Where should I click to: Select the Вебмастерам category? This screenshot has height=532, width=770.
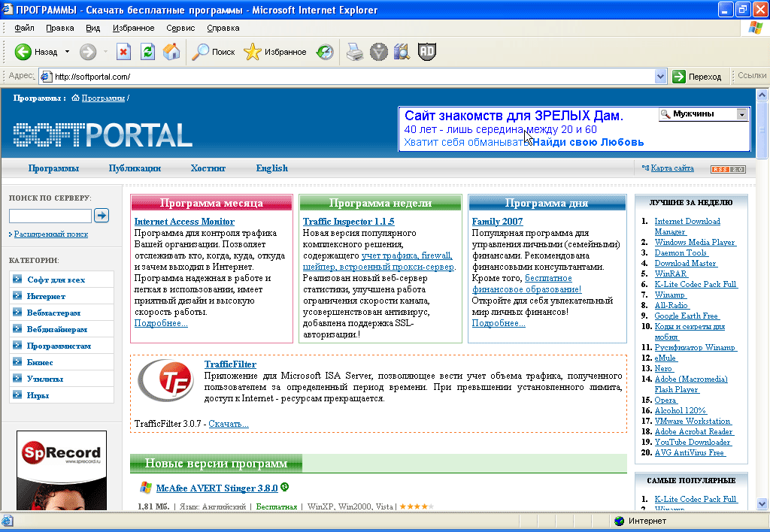53,313
